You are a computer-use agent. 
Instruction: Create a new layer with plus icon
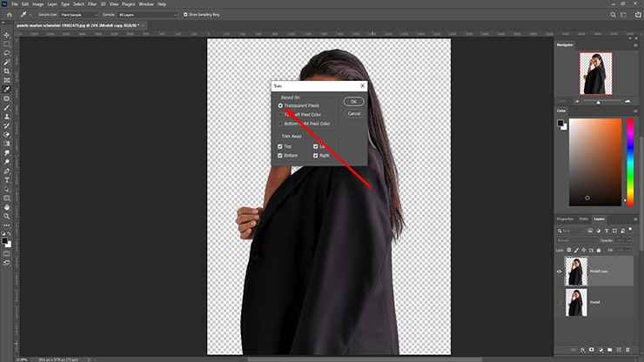[619, 350]
